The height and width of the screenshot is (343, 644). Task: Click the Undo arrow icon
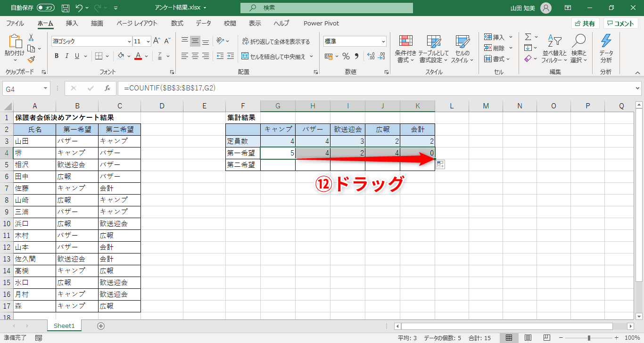79,8
